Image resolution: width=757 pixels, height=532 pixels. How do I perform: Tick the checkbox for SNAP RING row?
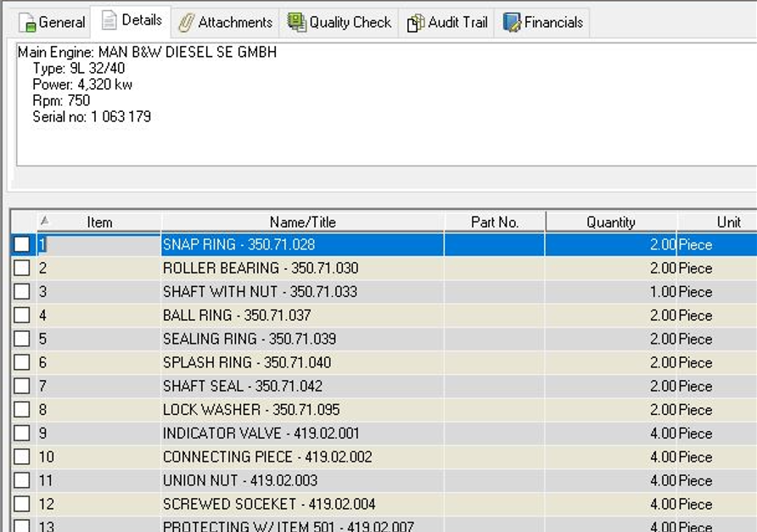pyautogui.click(x=22, y=245)
